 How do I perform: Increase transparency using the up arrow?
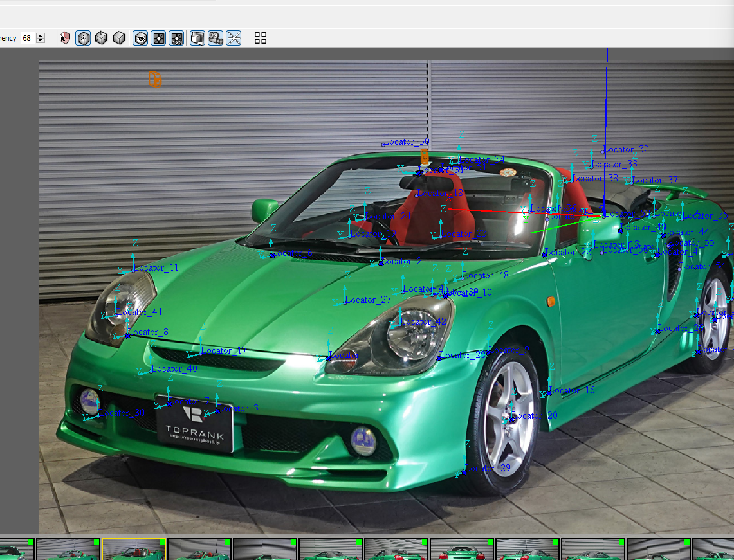point(41,35)
